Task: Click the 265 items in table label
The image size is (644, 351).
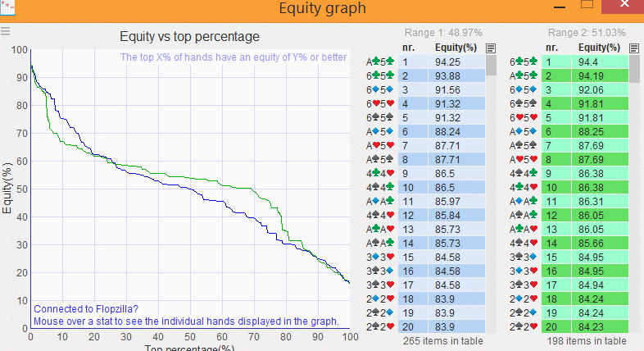Action: pyautogui.click(x=442, y=341)
